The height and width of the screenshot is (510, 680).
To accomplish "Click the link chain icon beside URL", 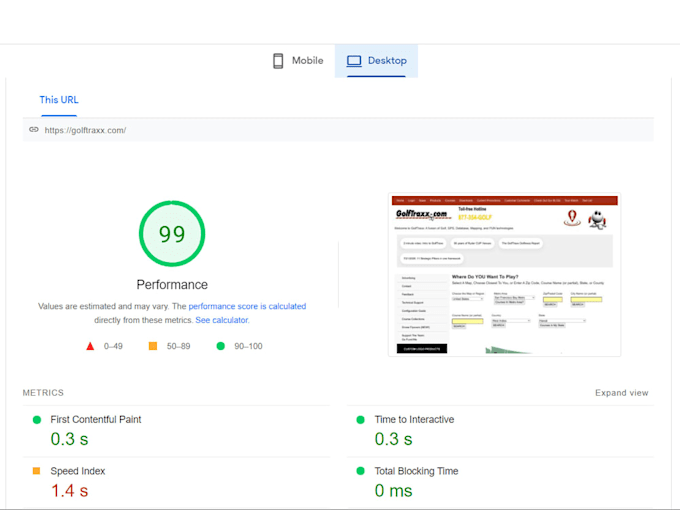I will tap(34, 130).
